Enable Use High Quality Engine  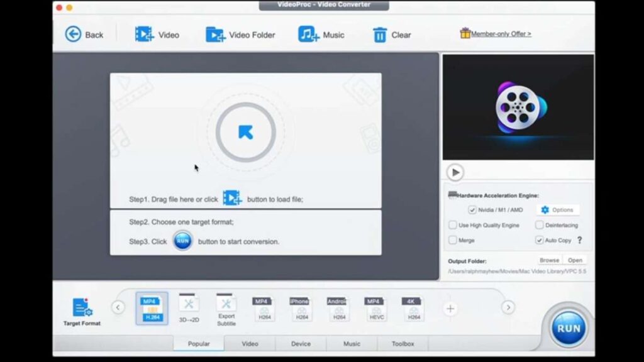(x=453, y=225)
